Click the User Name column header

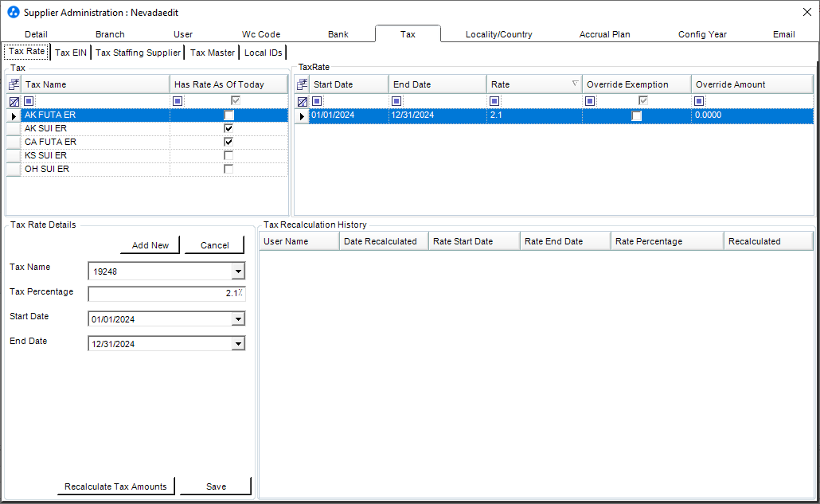[x=299, y=241]
